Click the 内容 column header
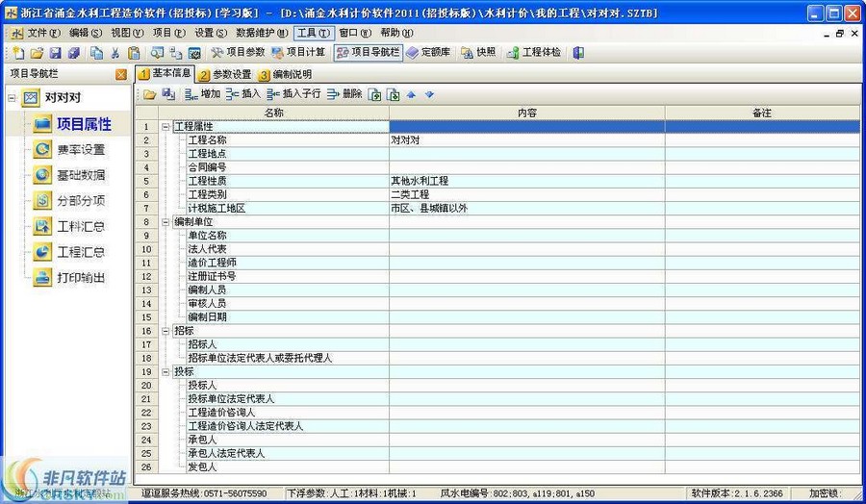 point(527,113)
